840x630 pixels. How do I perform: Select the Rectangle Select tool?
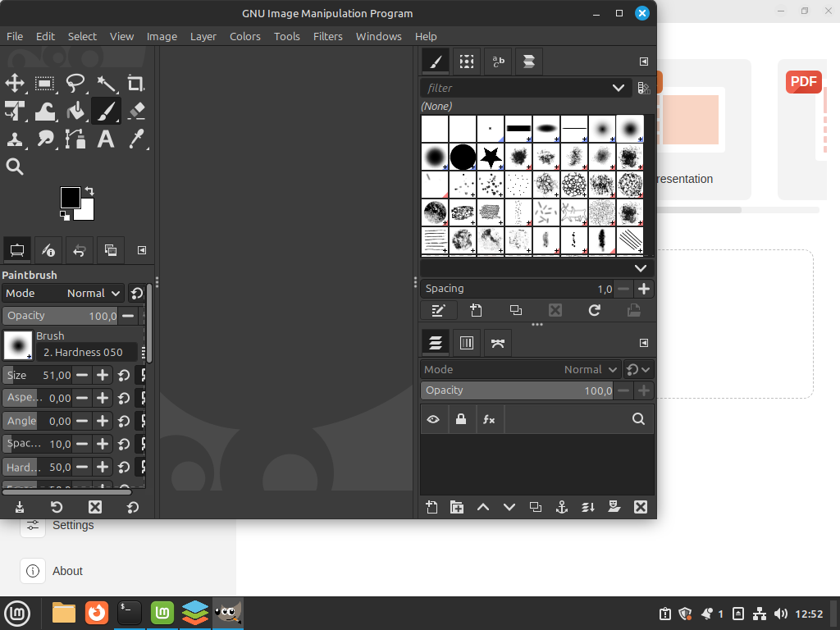tap(45, 83)
